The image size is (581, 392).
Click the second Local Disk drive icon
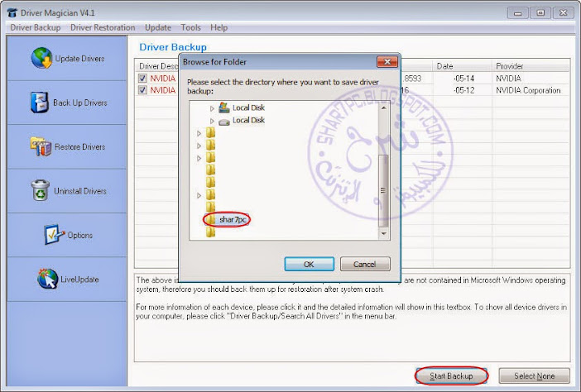pos(223,121)
